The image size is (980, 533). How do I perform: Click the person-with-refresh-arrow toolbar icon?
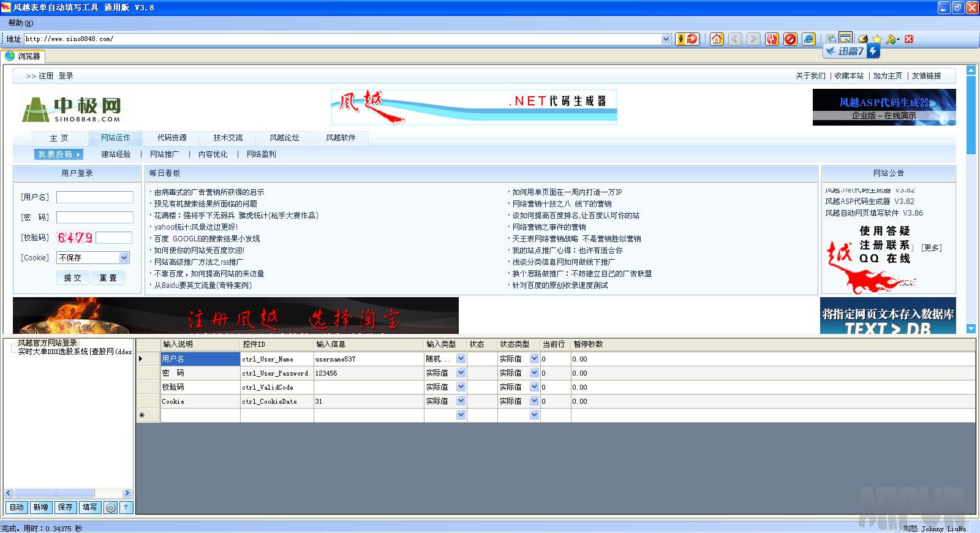click(687, 39)
